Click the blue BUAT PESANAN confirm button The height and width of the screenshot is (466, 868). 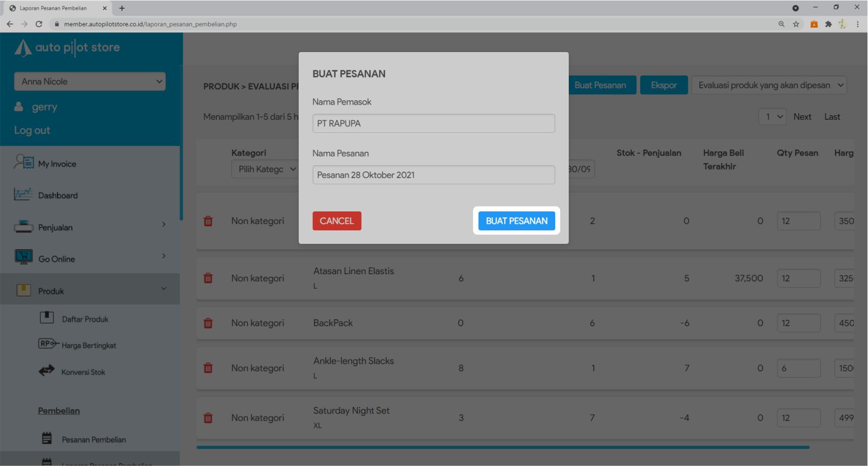tap(516, 221)
